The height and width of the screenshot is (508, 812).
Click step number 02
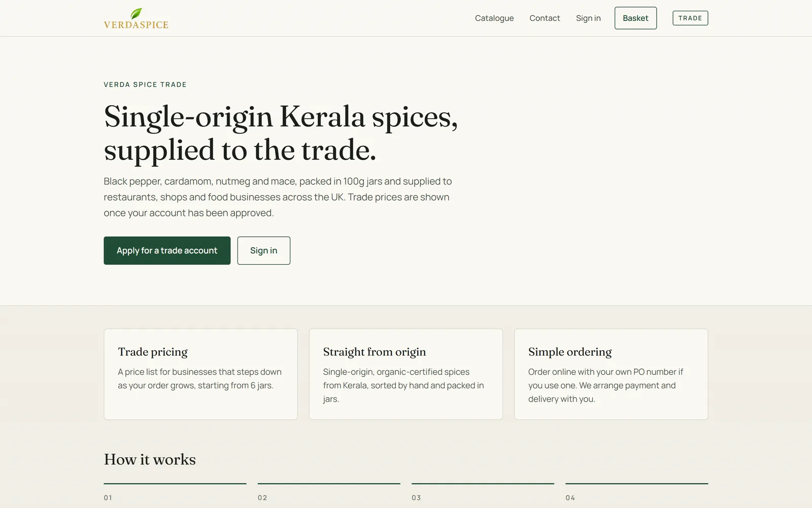click(262, 498)
